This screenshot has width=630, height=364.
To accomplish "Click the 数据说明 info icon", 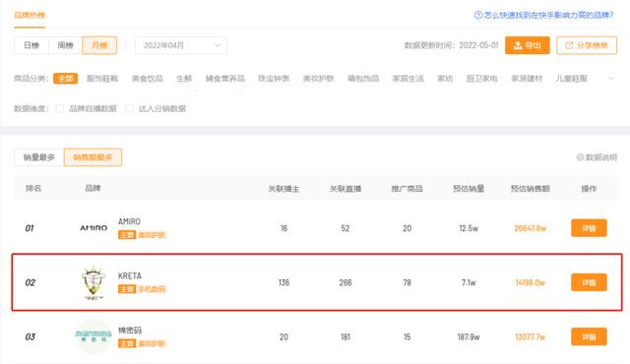I will click(x=580, y=157).
